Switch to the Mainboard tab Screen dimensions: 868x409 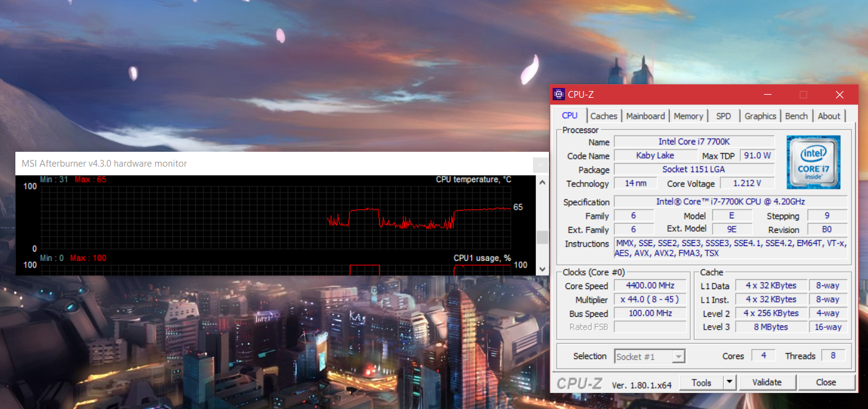tap(645, 116)
